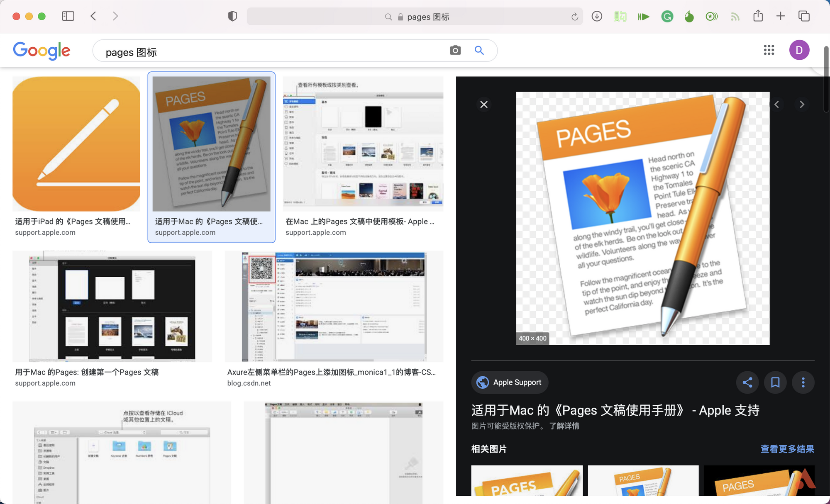Click the share icon on image panel
The width and height of the screenshot is (830, 504).
pyautogui.click(x=747, y=382)
